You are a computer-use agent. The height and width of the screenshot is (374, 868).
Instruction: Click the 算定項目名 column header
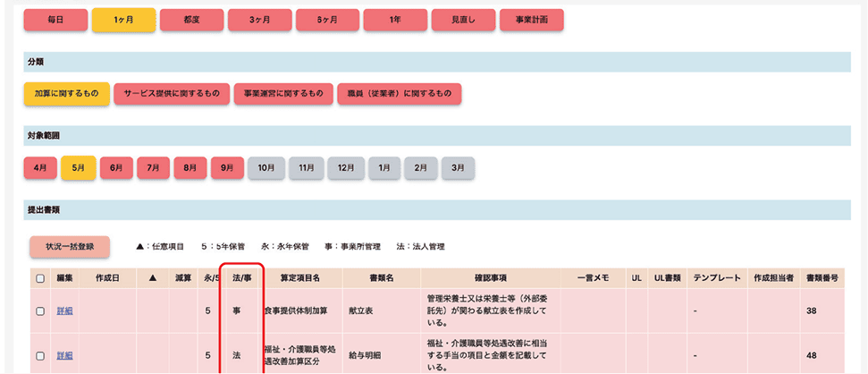(x=300, y=278)
